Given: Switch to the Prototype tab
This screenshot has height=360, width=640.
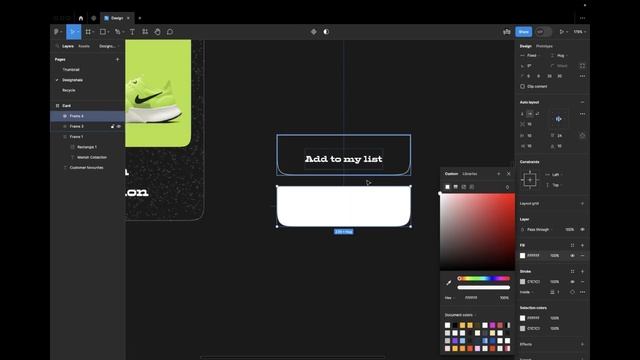Looking at the screenshot, I should [544, 46].
